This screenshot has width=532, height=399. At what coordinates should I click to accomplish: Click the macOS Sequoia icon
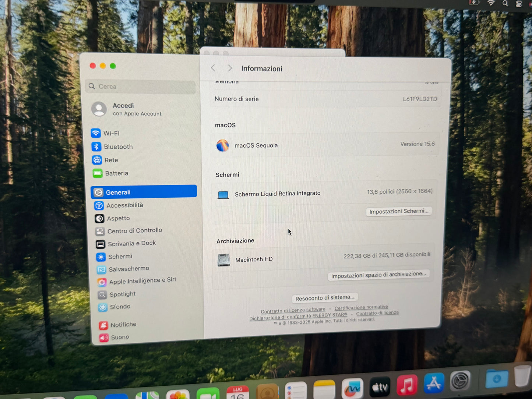(222, 145)
